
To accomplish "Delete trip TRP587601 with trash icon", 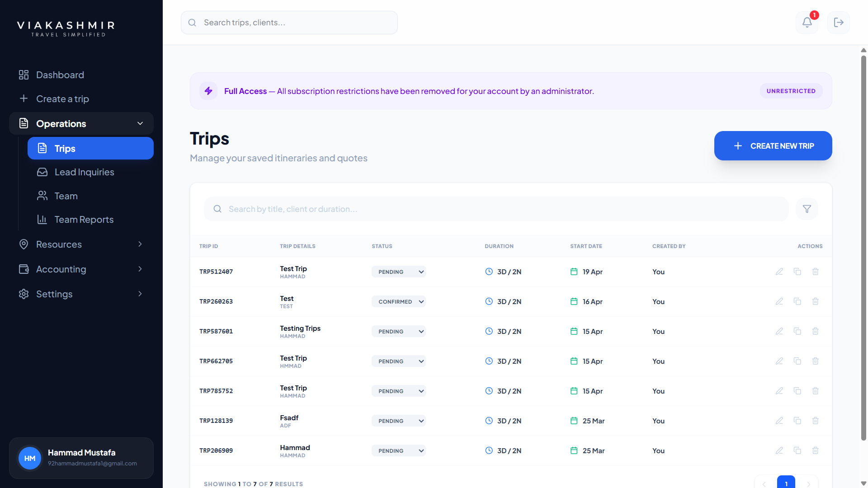I will coord(816,331).
